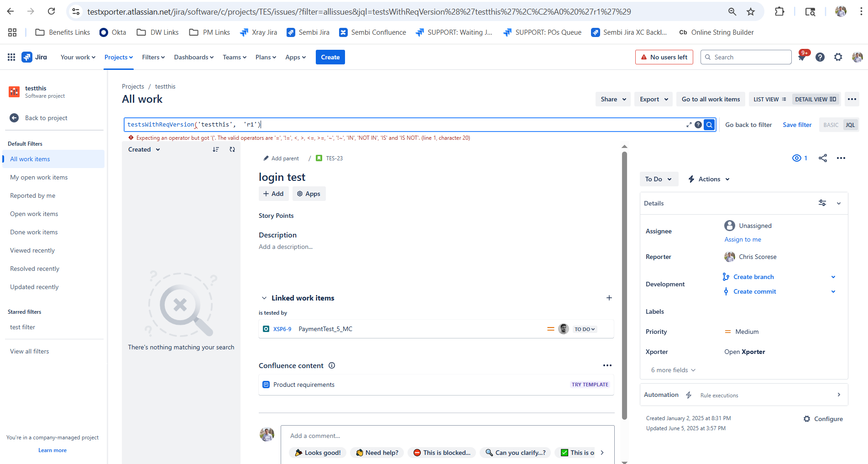Expand Create branch options chevron
This screenshot has width=868, height=464.
833,277
